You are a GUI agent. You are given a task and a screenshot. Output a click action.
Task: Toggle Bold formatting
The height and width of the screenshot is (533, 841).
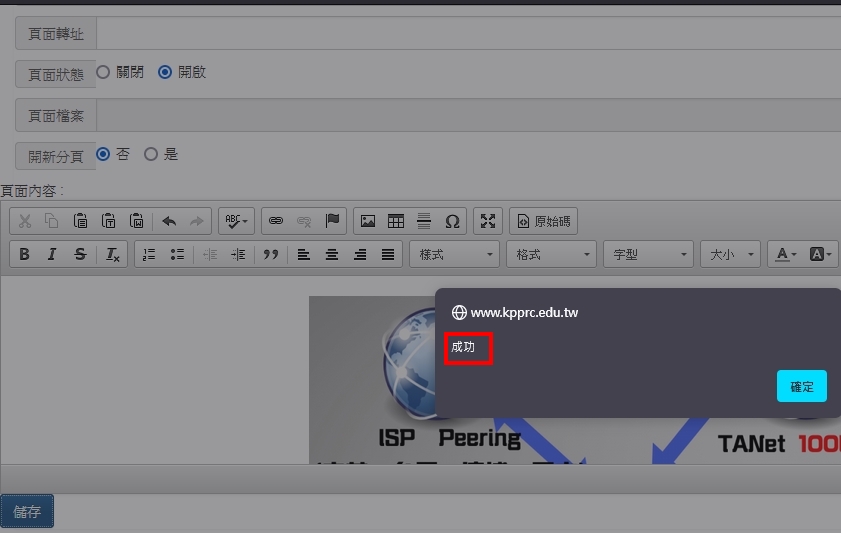click(24, 254)
